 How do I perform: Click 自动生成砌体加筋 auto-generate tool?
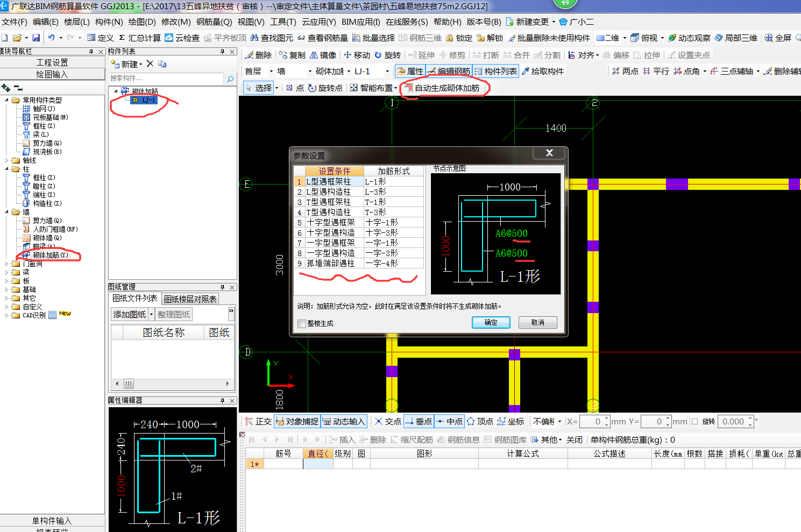tap(442, 88)
